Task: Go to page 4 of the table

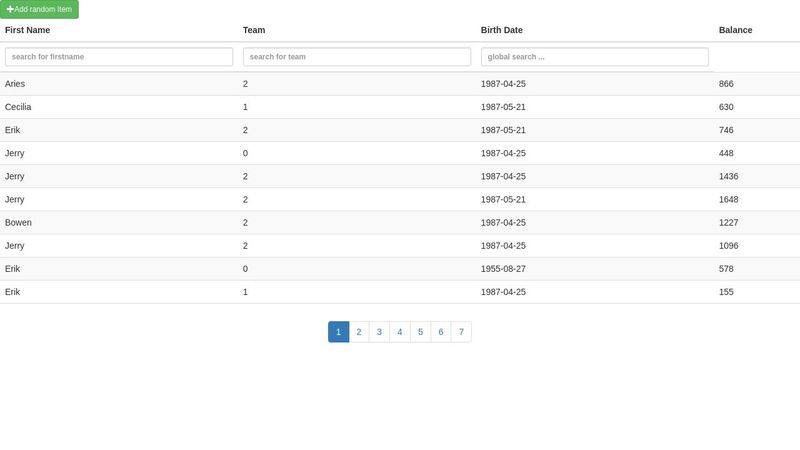Action: click(399, 332)
